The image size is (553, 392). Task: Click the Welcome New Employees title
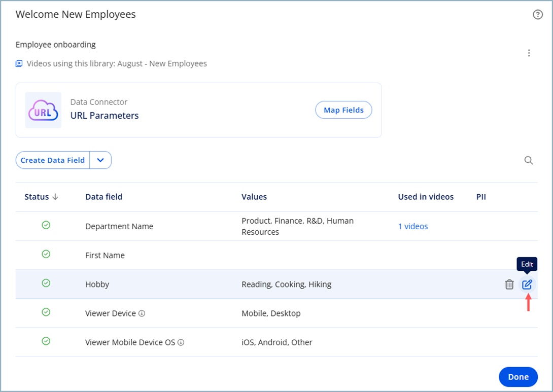click(76, 15)
